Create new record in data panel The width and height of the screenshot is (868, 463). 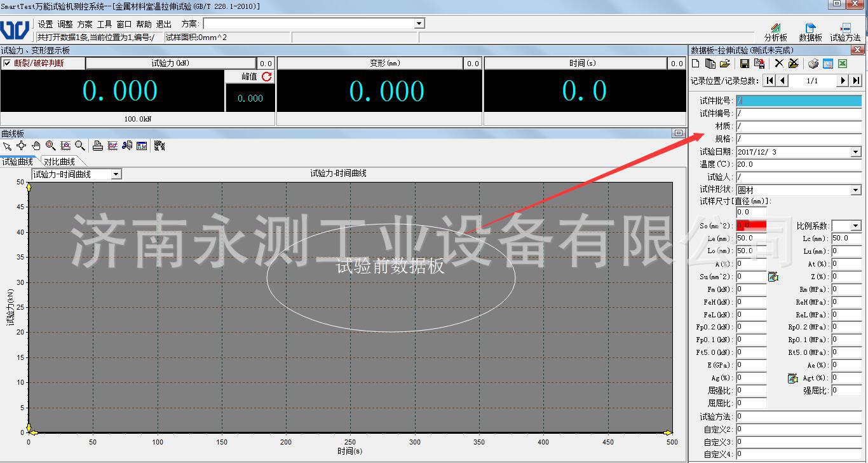pos(696,64)
